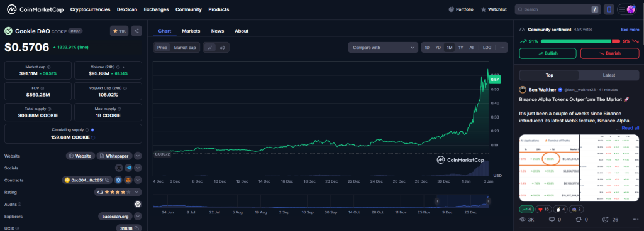This screenshot has width=644, height=231.
Task: Expand the Explorers list chevron
Action: click(138, 217)
